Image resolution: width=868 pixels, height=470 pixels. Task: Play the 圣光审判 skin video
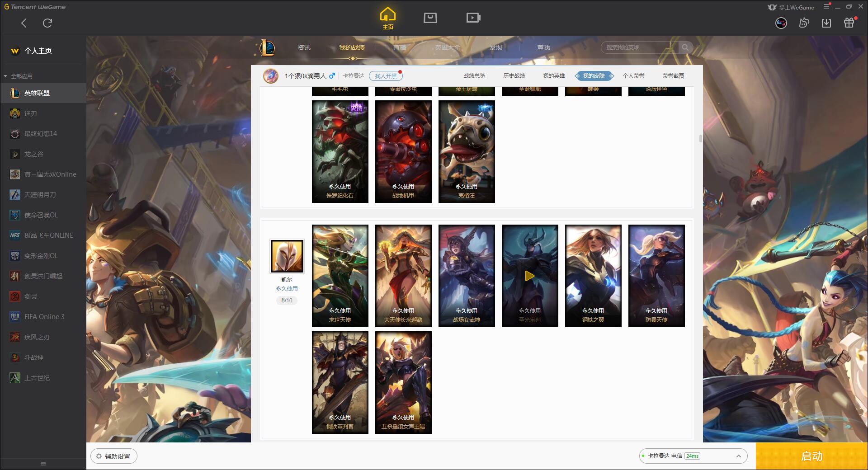[x=530, y=276]
